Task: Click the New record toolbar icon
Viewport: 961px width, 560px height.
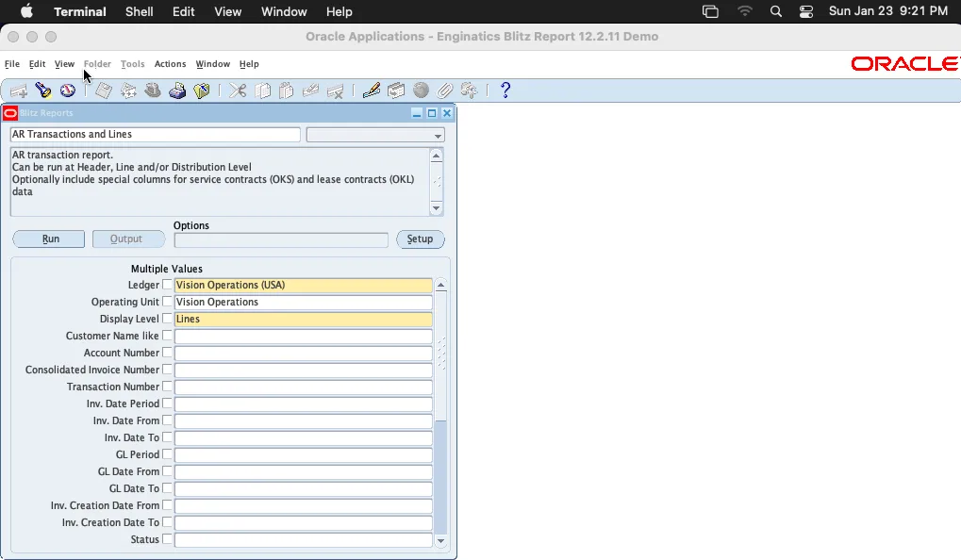Action: [18, 91]
